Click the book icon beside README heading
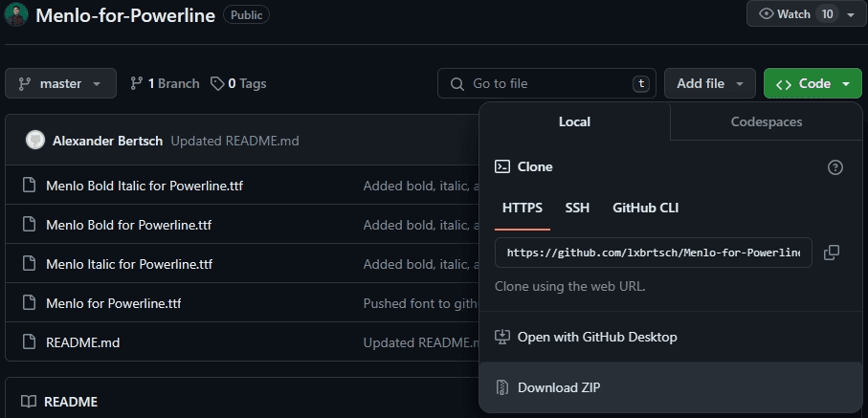This screenshot has height=418, width=868. pos(29,402)
